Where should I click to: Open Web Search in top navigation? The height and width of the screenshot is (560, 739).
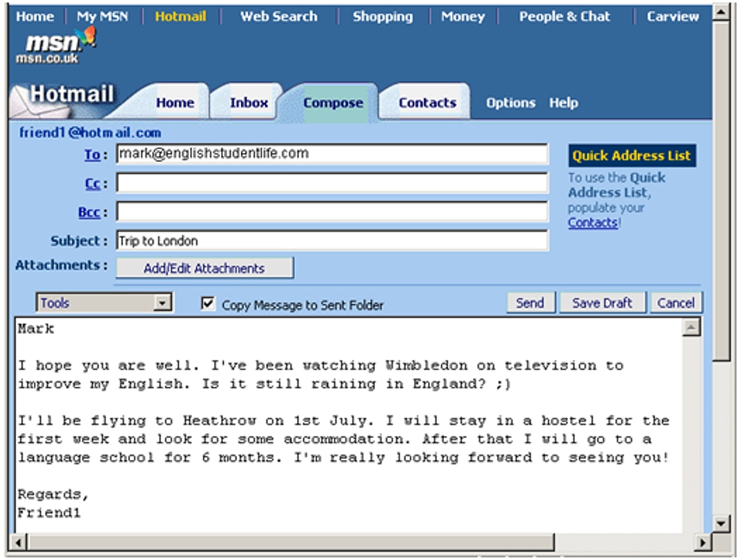(x=278, y=17)
